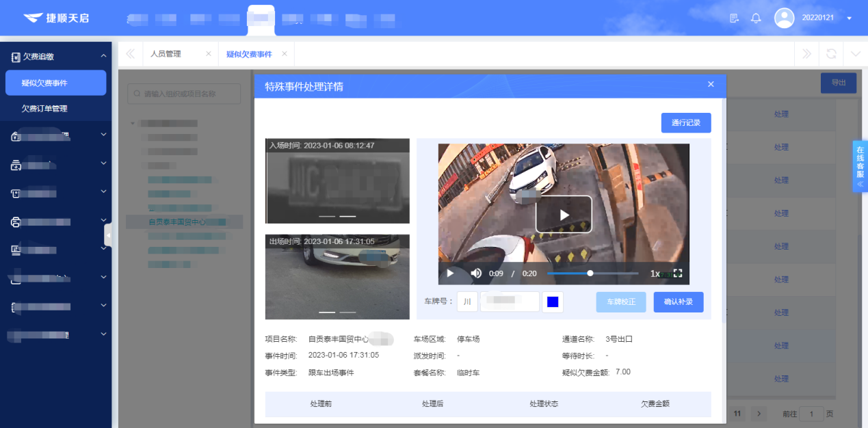
Task: Click the blue plate color swatch
Action: pos(553,302)
